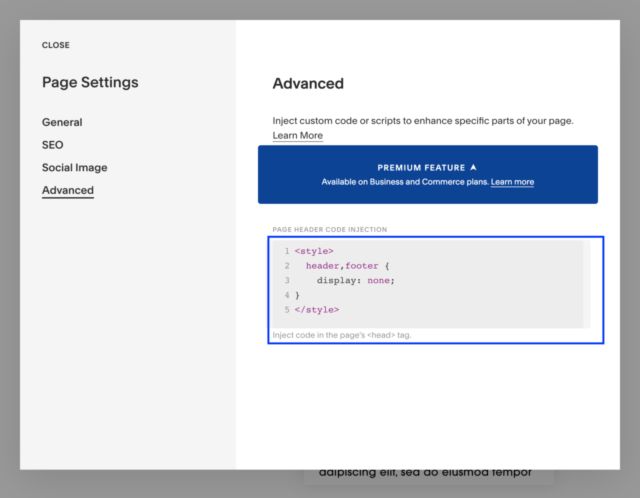The image size is (640, 498).
Task: Click the Premium Feature arrow icon
Action: click(x=473, y=167)
